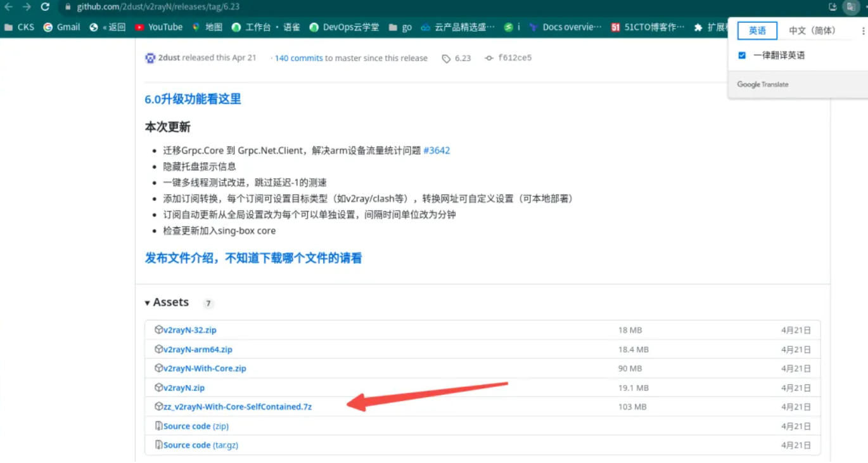Click the file icon beside Source code (tar.gz)

pyautogui.click(x=158, y=445)
